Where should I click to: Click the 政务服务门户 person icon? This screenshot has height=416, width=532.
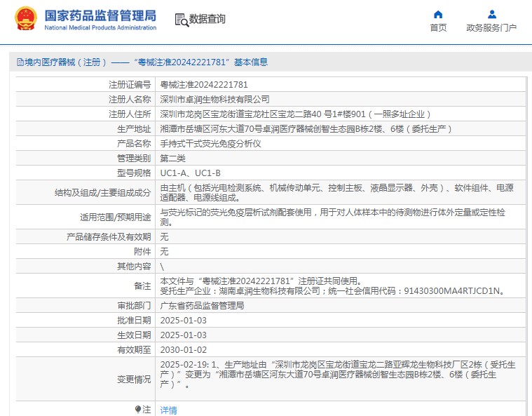pyautogui.click(x=491, y=15)
